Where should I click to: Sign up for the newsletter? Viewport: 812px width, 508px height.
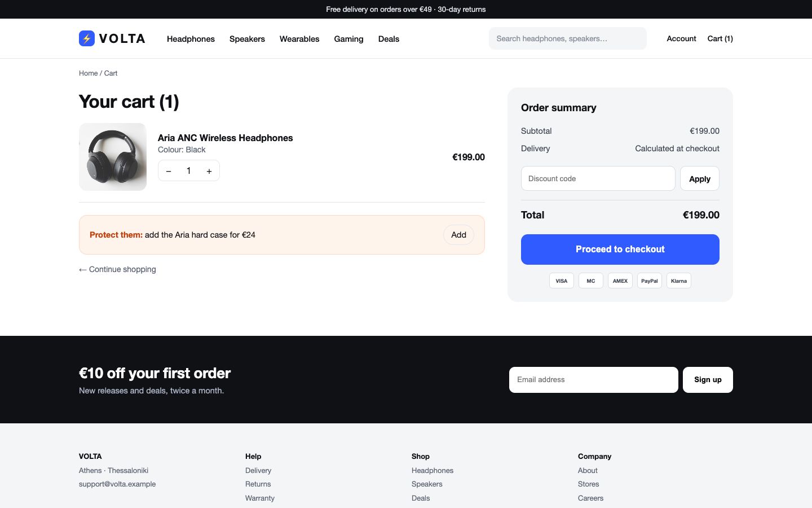point(708,380)
